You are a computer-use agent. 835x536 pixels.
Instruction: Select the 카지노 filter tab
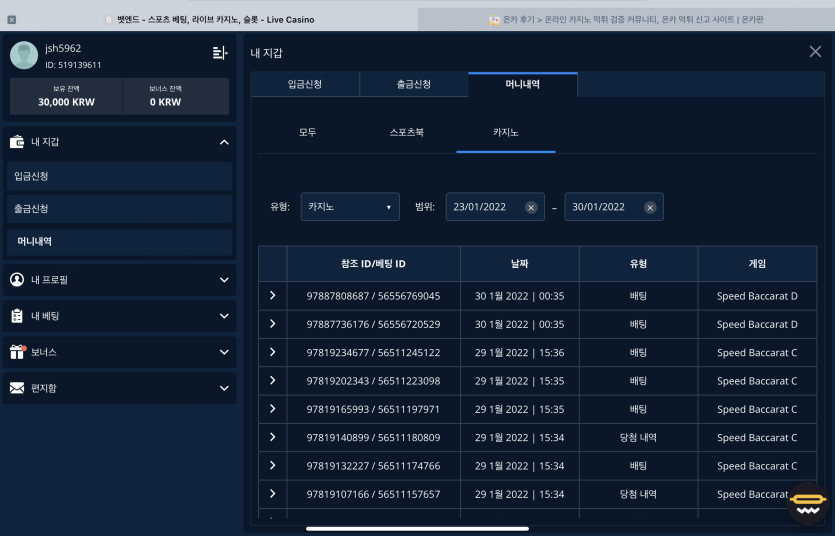click(506, 133)
